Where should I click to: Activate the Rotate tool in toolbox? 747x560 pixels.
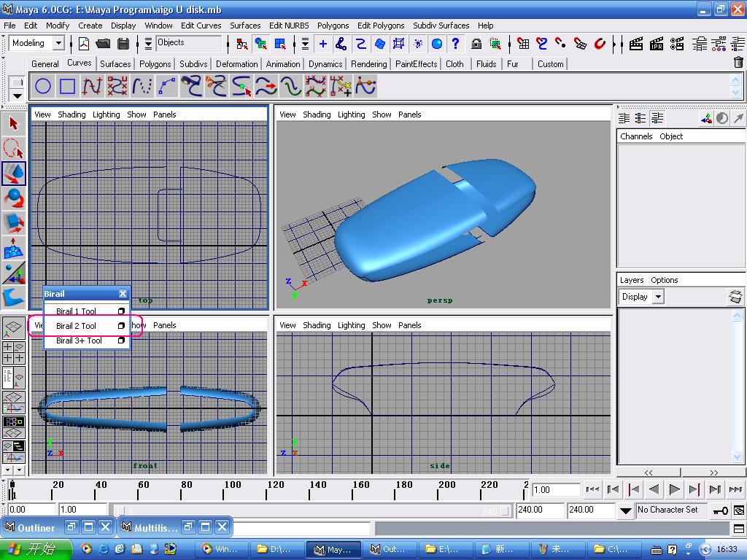[13, 198]
